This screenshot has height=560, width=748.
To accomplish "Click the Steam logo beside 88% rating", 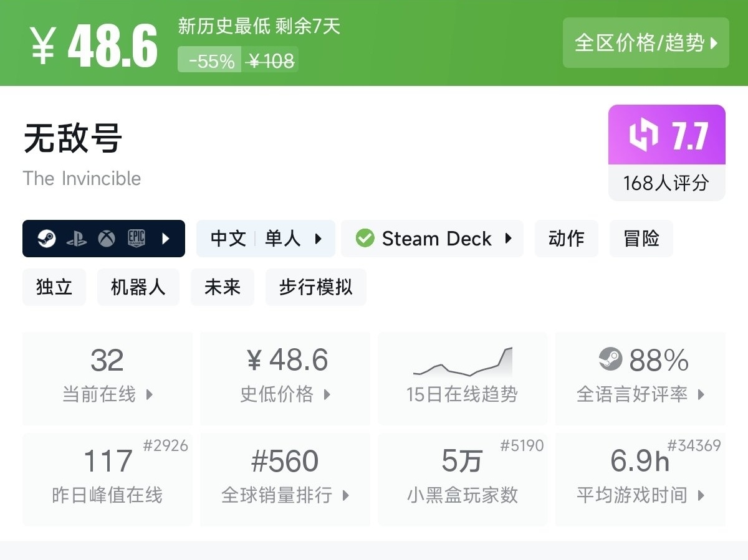I will pos(610,359).
